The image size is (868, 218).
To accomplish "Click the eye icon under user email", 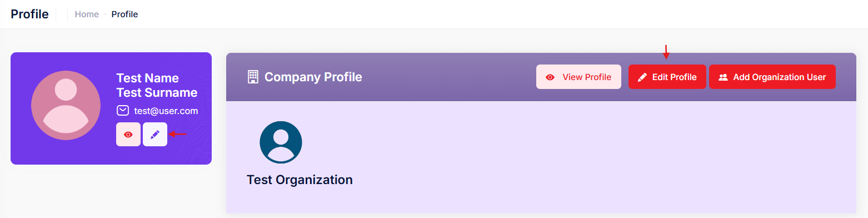I will coord(128,135).
